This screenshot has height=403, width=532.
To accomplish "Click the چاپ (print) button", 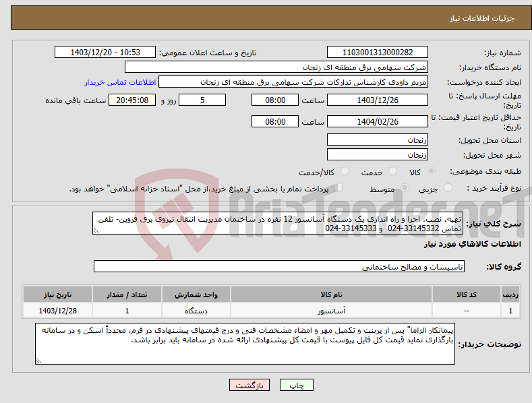I will point(296,385).
